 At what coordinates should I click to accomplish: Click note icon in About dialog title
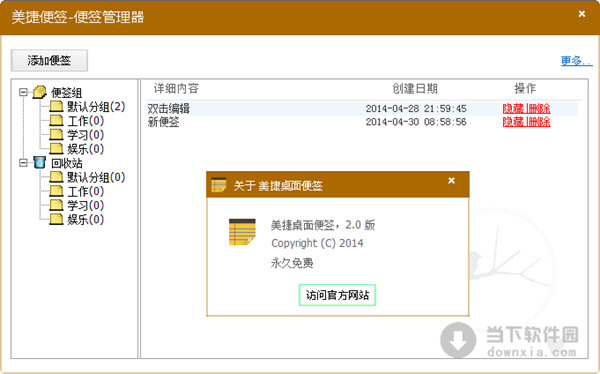[218, 185]
